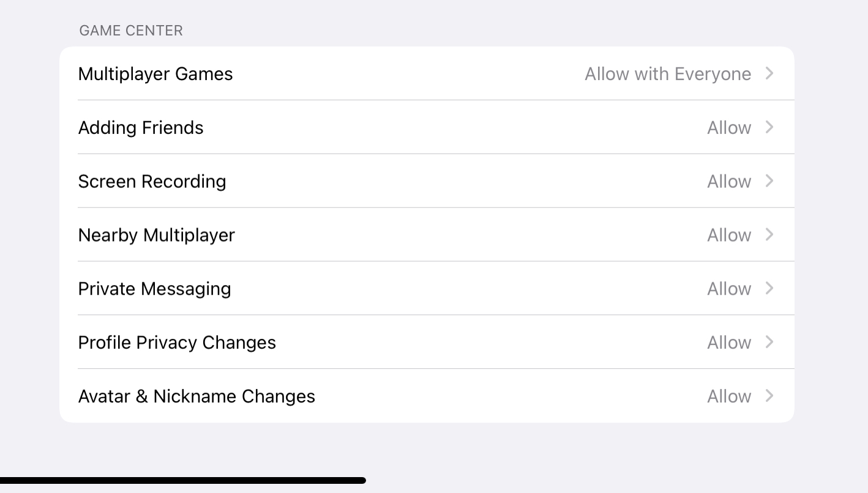This screenshot has width=868, height=493.
Task: Tap the Private Messaging row label
Action: [155, 289]
